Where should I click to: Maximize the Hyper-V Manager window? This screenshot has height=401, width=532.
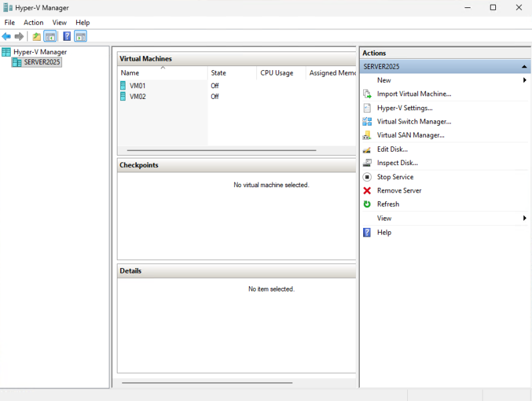[493, 7]
